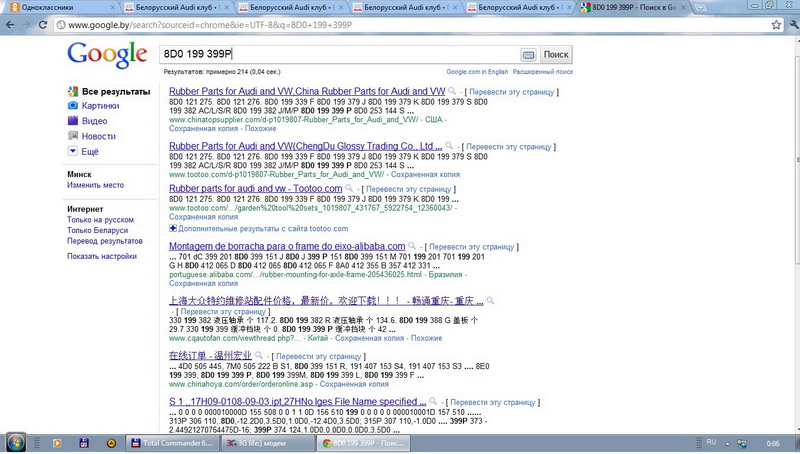Open Расширенный поиск advanced search link
This screenshot has height=454, width=800.
(x=543, y=72)
